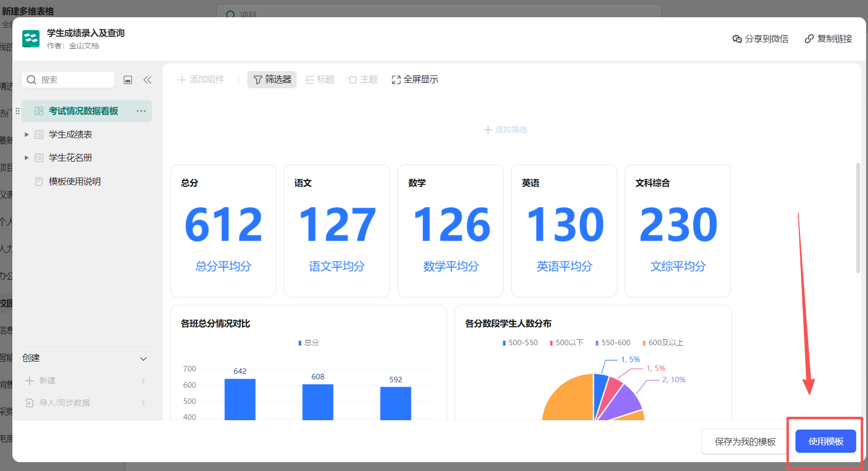Toggle the 筛选器 filter button
Viewport: 868px width, 471px height.
click(x=272, y=79)
